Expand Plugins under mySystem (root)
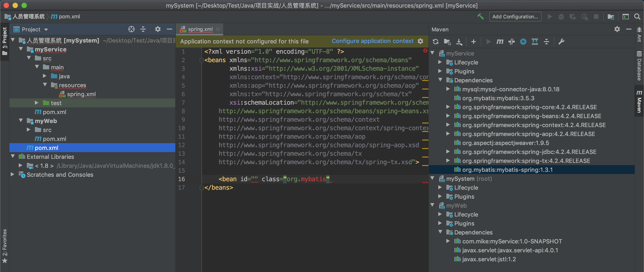Screen dimensions: 644x272 click(x=440, y=196)
